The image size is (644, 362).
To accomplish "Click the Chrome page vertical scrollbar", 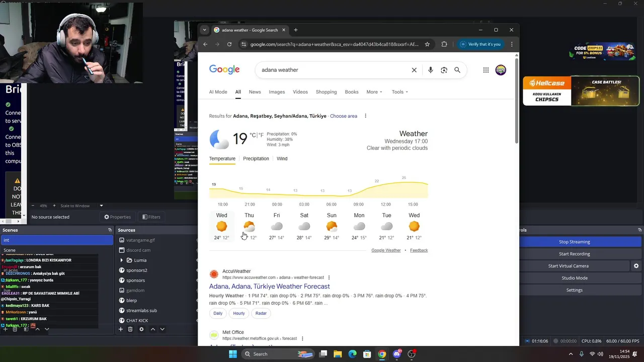I will (x=517, y=101).
